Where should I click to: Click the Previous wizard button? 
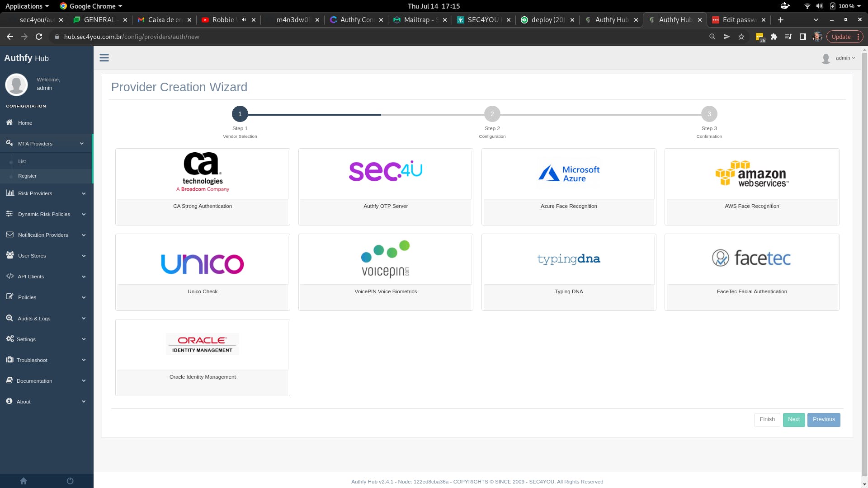(823, 419)
